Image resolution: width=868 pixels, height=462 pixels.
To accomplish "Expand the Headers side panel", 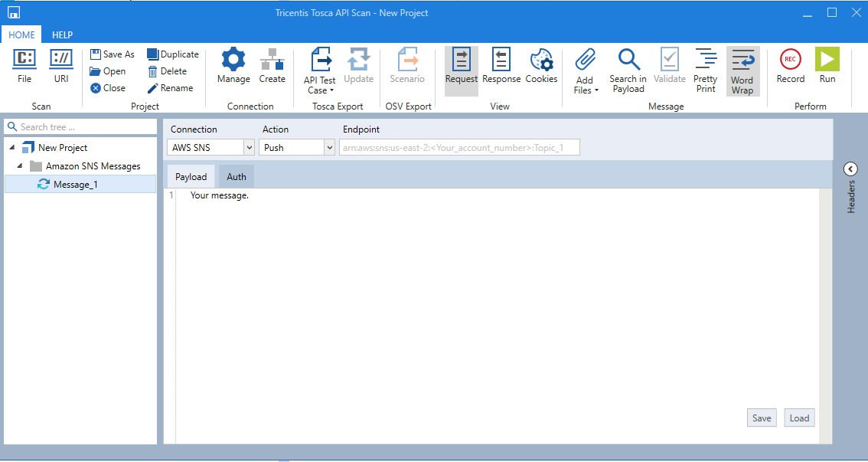I will (x=850, y=169).
